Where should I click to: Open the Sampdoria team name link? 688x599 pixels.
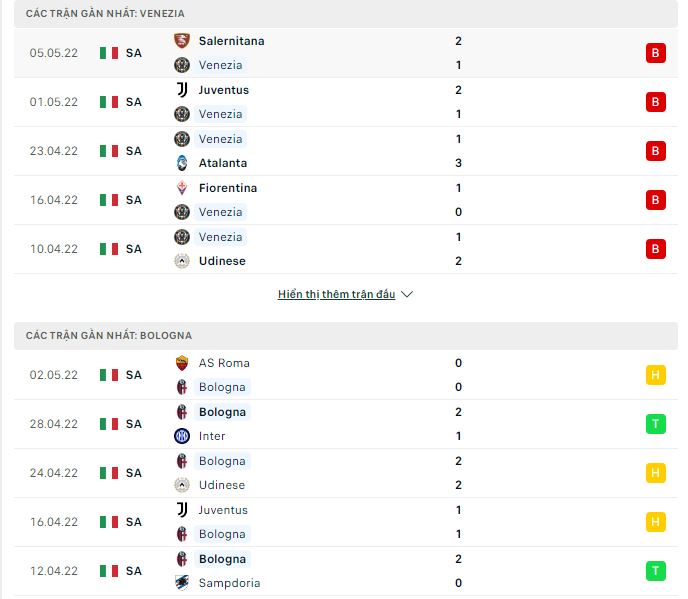pyautogui.click(x=229, y=583)
